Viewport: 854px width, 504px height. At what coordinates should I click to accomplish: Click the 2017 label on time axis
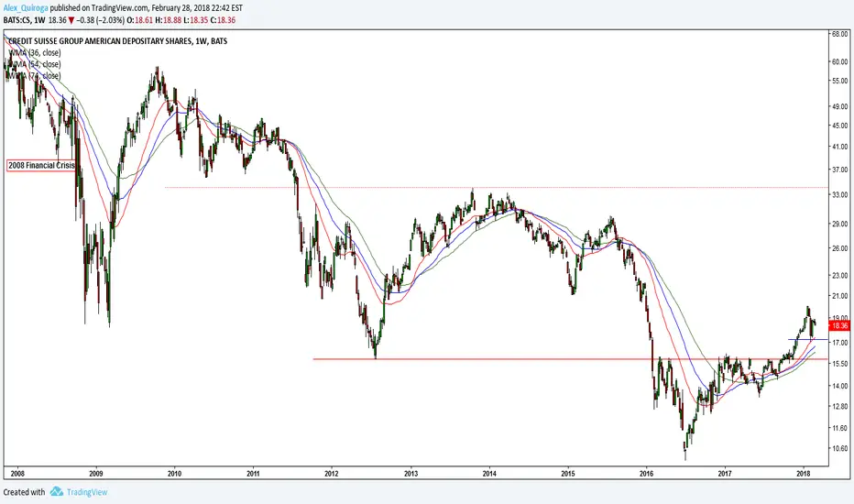(x=725, y=474)
